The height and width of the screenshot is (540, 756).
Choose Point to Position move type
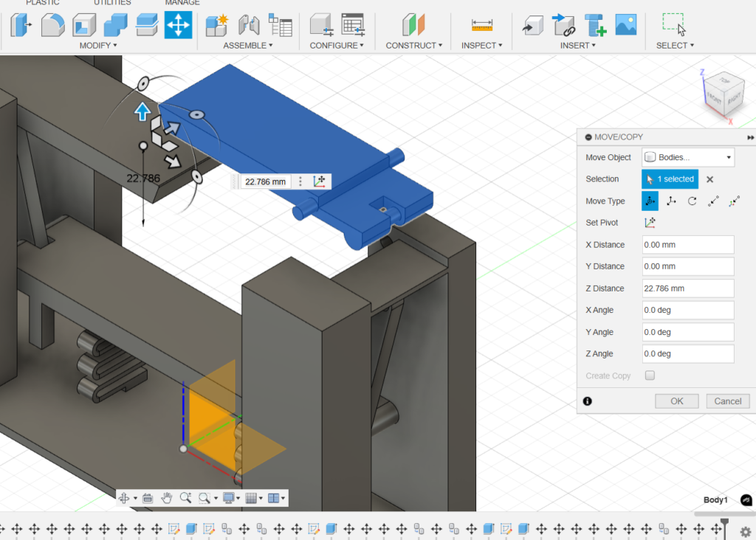[x=735, y=201]
